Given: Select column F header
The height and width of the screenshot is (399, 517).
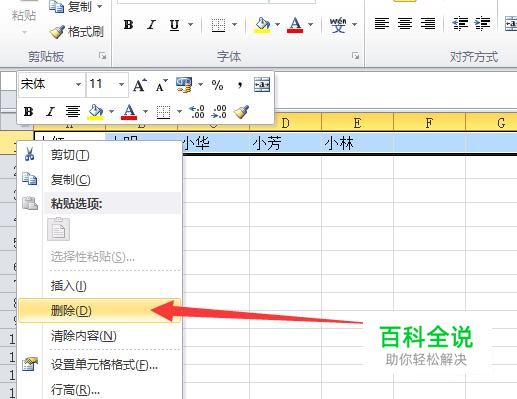Looking at the screenshot, I should click(429, 123).
